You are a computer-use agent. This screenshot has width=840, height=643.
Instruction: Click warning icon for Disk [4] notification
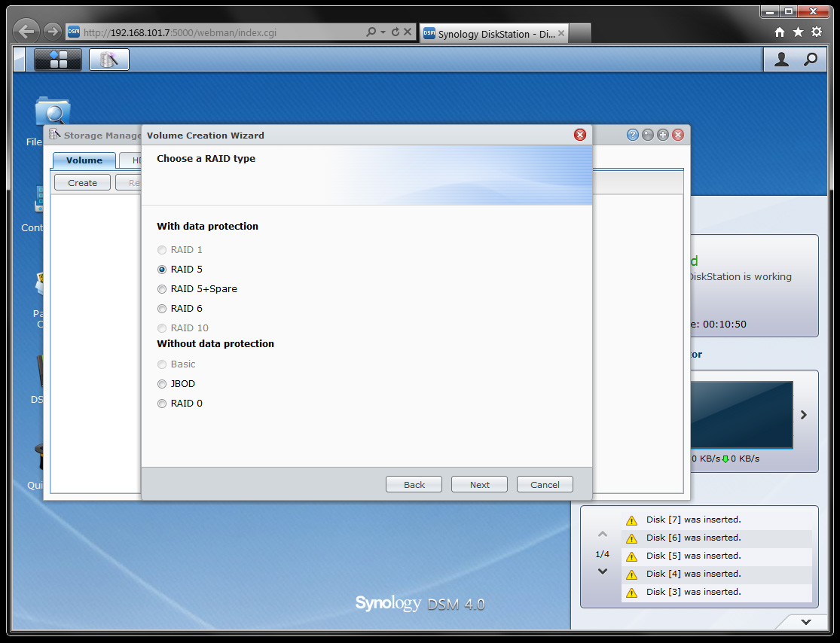coord(631,574)
